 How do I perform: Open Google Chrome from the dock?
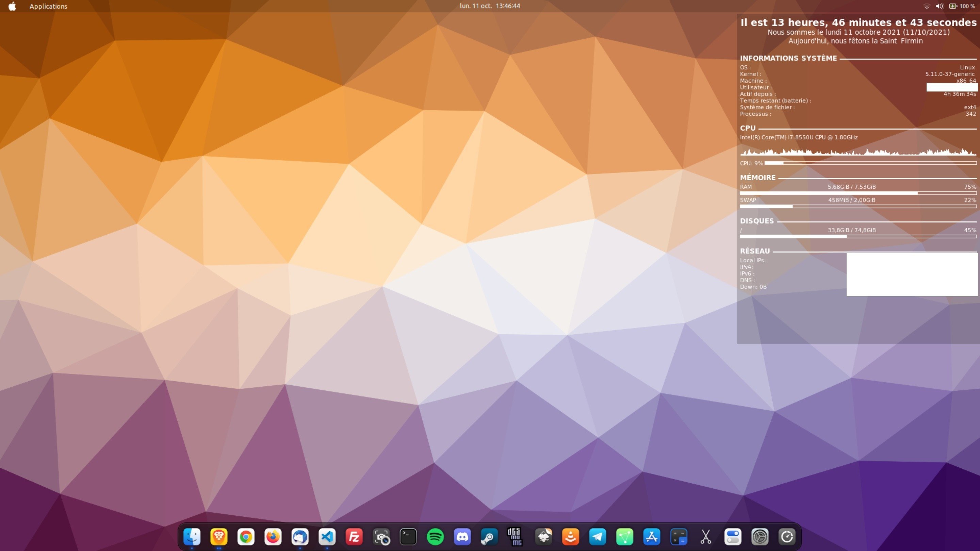(246, 537)
